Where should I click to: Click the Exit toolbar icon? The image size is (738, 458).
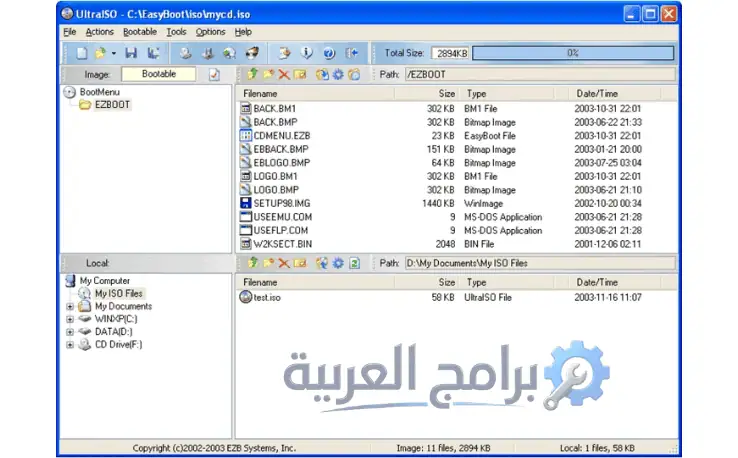pyautogui.click(x=352, y=53)
